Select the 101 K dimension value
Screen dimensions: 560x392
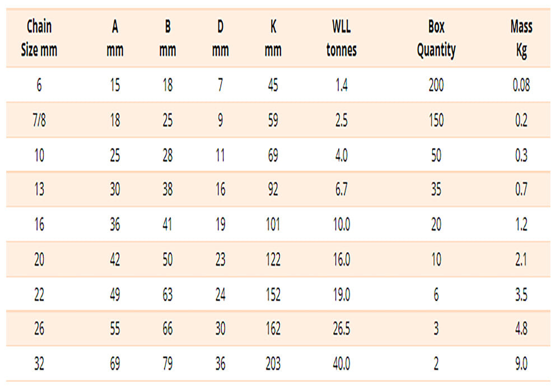[273, 225]
